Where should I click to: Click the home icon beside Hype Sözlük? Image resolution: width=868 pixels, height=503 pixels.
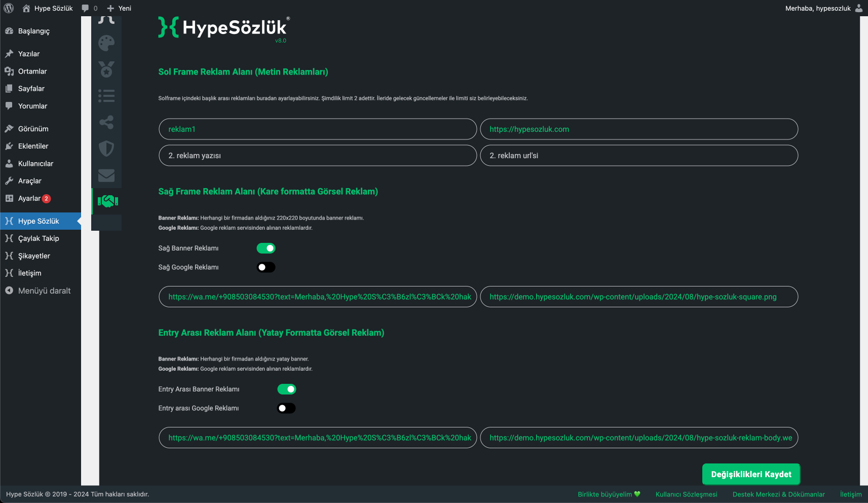26,8
